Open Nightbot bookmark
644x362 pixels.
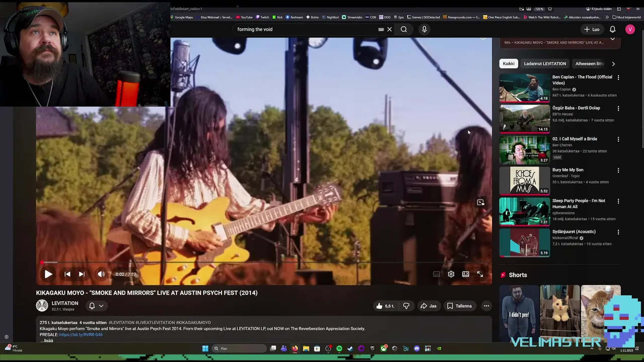pyautogui.click(x=331, y=17)
